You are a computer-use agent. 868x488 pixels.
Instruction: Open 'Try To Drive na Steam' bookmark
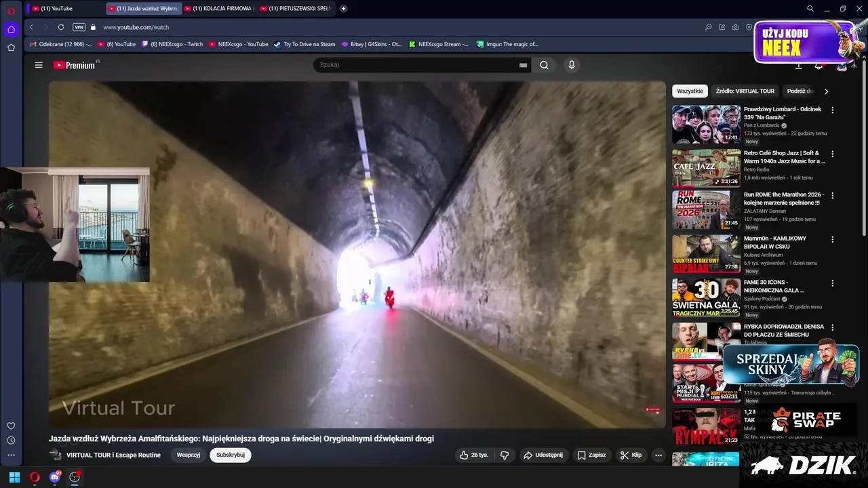(304, 44)
